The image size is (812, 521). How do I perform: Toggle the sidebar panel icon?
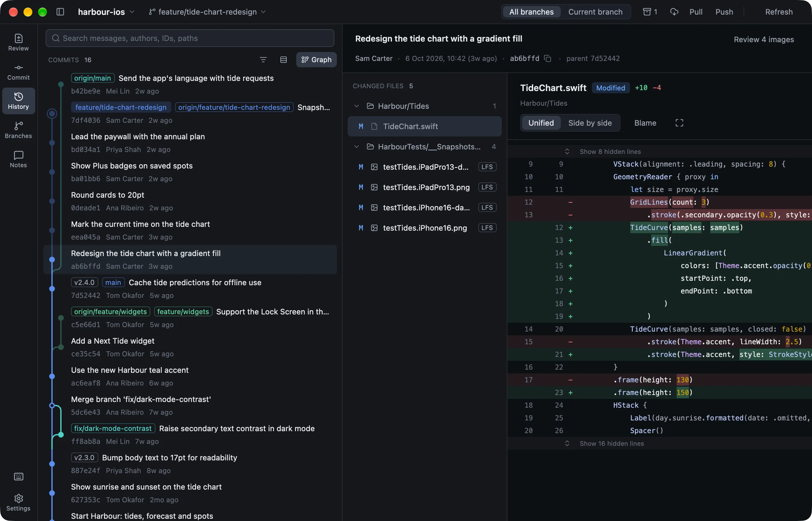(60, 12)
